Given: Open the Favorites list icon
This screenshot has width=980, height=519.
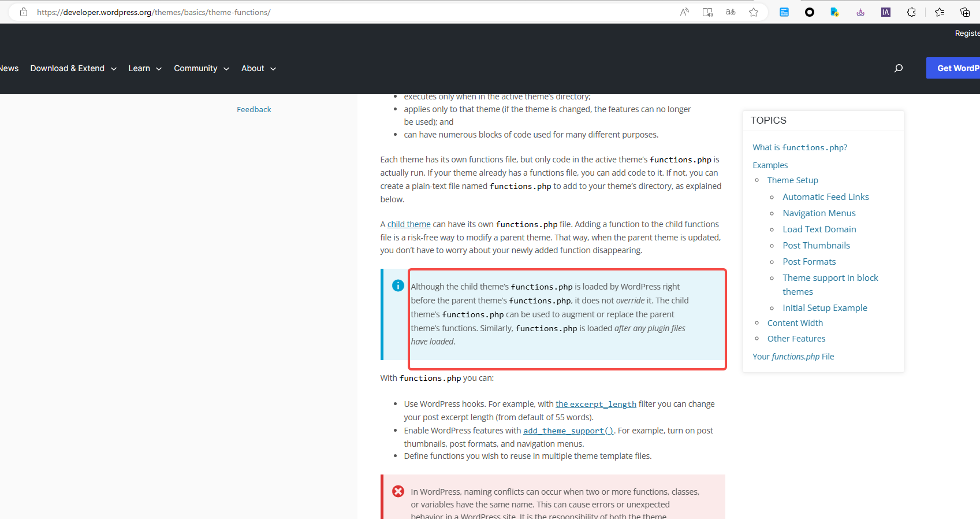Looking at the screenshot, I should [940, 12].
